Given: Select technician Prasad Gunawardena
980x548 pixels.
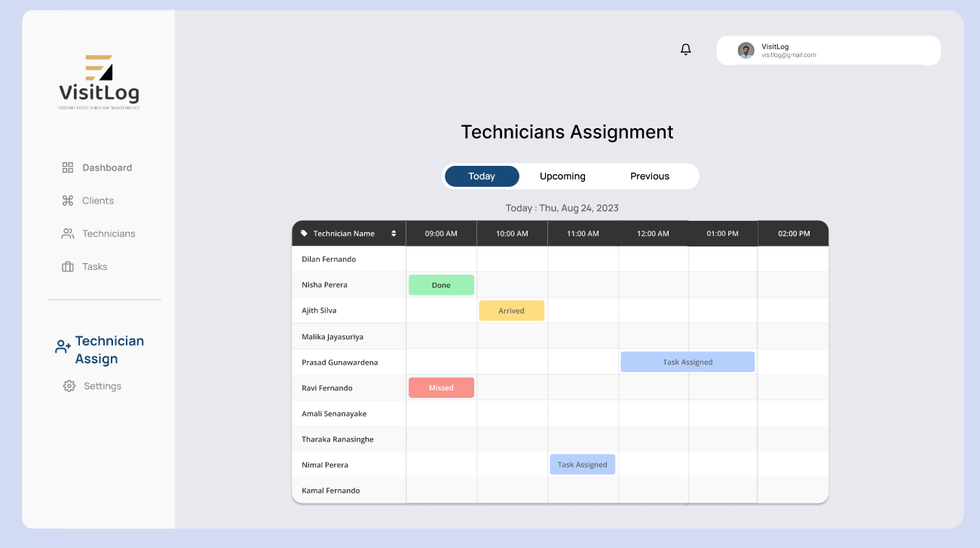Looking at the screenshot, I should [x=340, y=362].
